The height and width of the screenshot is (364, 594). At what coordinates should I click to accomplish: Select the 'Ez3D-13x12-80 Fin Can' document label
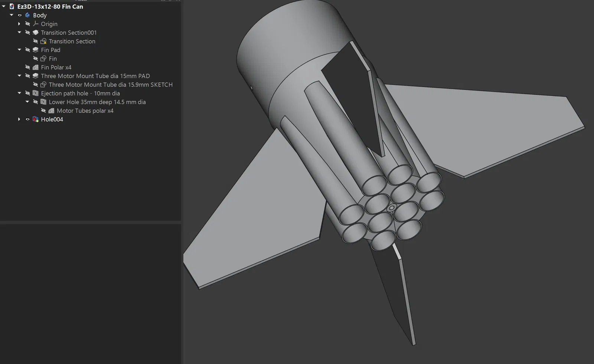click(50, 7)
